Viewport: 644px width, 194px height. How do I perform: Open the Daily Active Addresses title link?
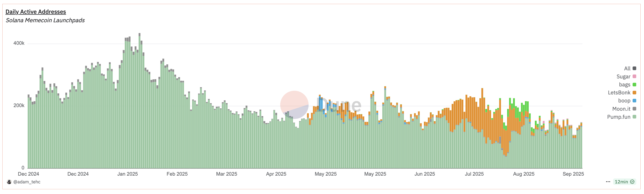point(36,12)
